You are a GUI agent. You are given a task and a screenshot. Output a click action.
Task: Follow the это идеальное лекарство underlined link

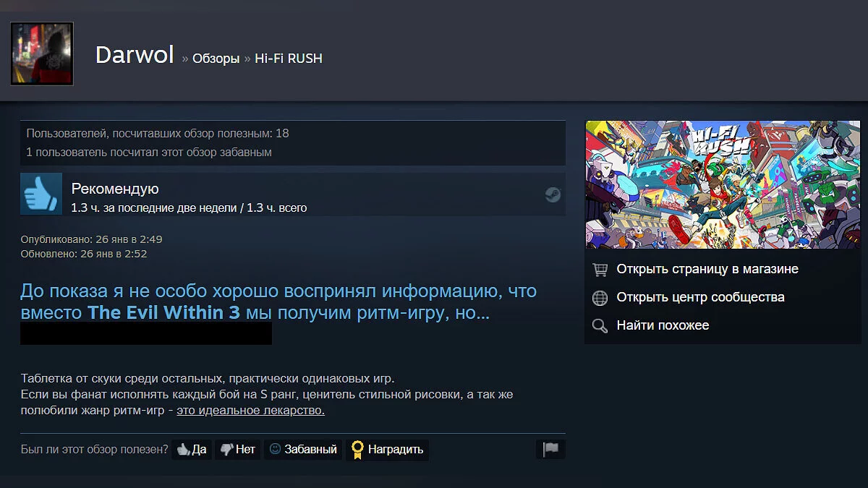click(250, 411)
